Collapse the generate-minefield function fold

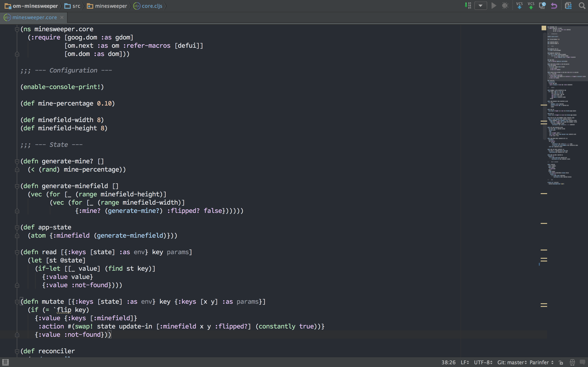tap(17, 186)
